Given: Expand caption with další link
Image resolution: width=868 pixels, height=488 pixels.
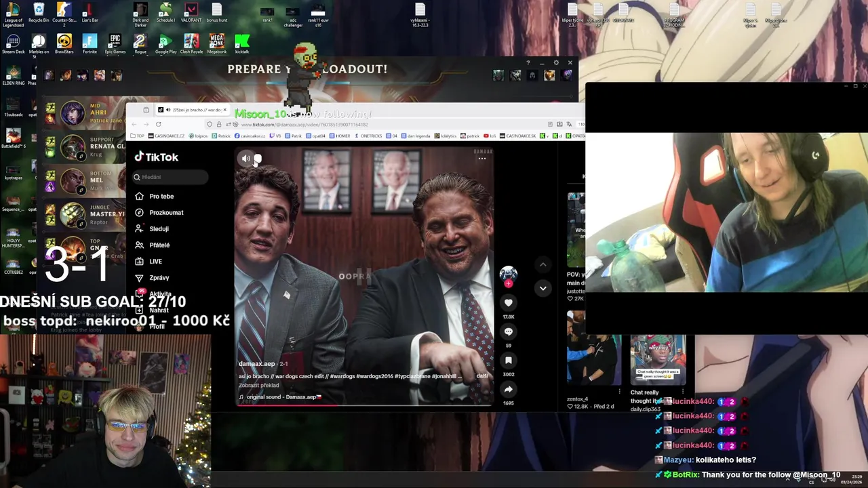Looking at the screenshot, I should click(x=482, y=376).
